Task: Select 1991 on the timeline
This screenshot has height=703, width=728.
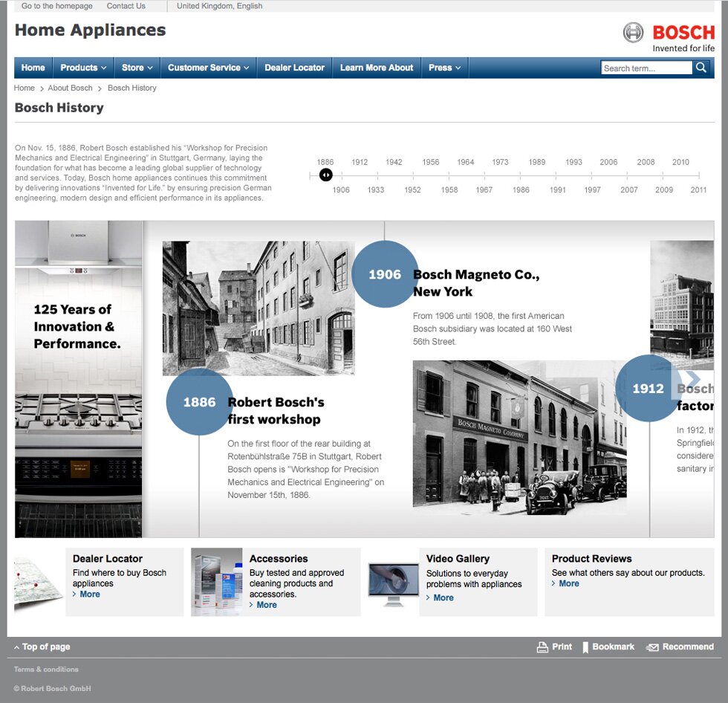Action: tap(557, 190)
